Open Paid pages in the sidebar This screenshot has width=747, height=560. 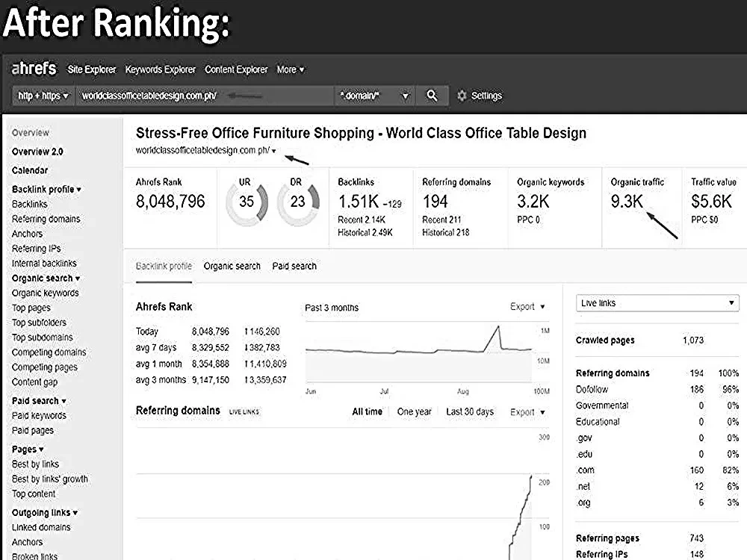tap(32, 431)
